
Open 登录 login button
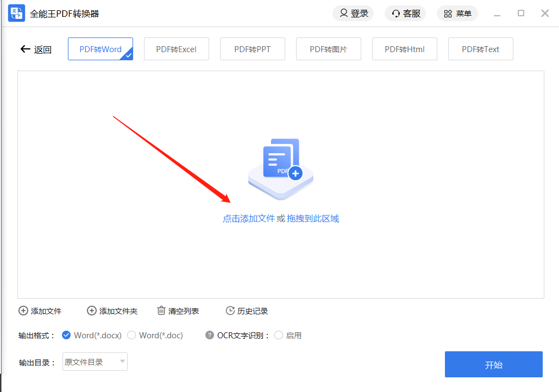pyautogui.click(x=353, y=14)
